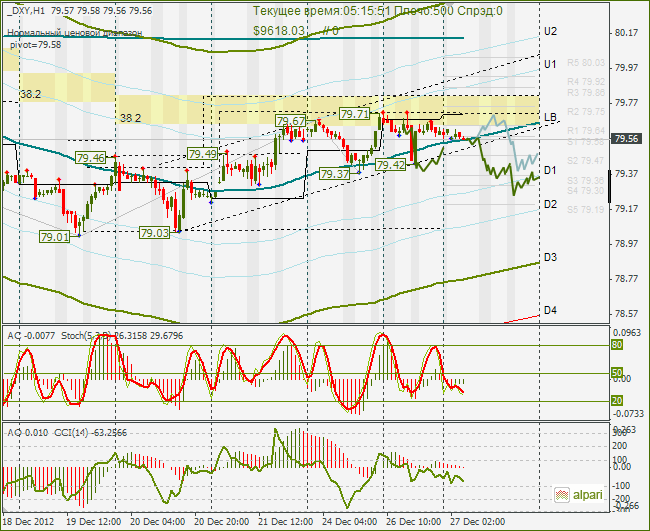650x531 pixels.
Task: Click the U1 band label
Action: 550,64
